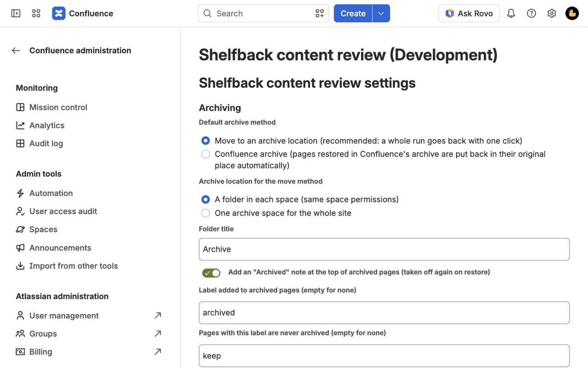Click the User access audit icon

20,211
